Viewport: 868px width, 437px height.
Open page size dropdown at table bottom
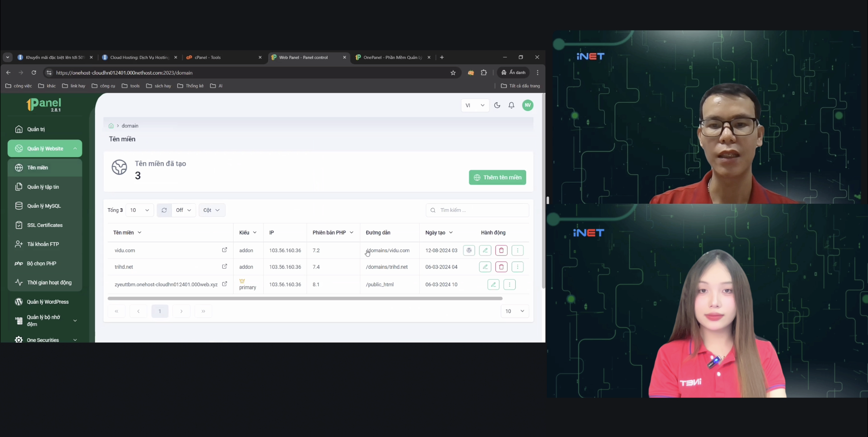(515, 311)
